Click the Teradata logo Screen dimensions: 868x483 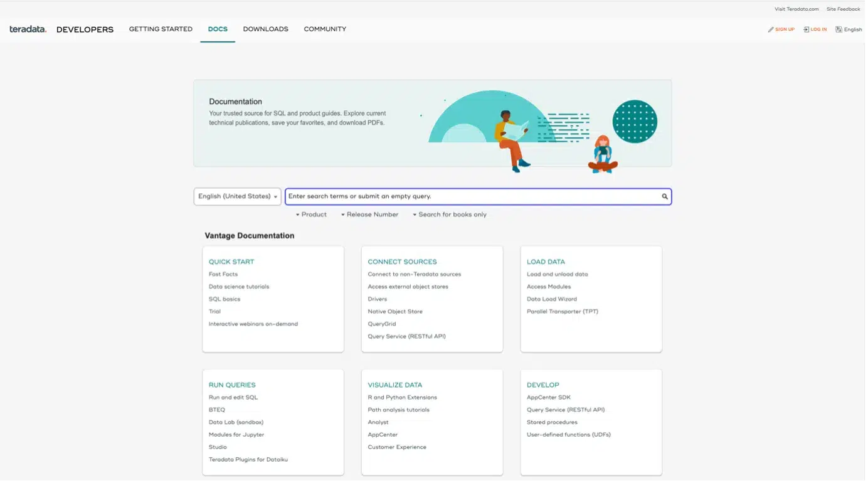[x=28, y=29]
